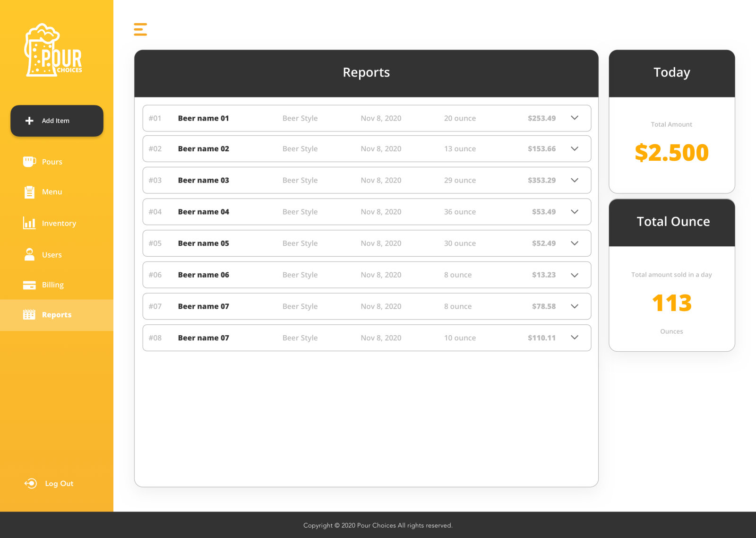Expand the #08 row chevron
The width and height of the screenshot is (756, 538).
[x=575, y=338]
